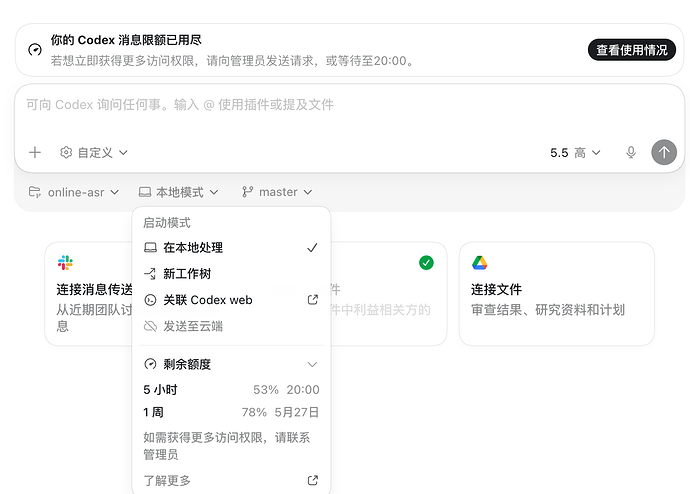Click the checkmark next to 在本地处理
The height and width of the screenshot is (494, 690).
312,248
